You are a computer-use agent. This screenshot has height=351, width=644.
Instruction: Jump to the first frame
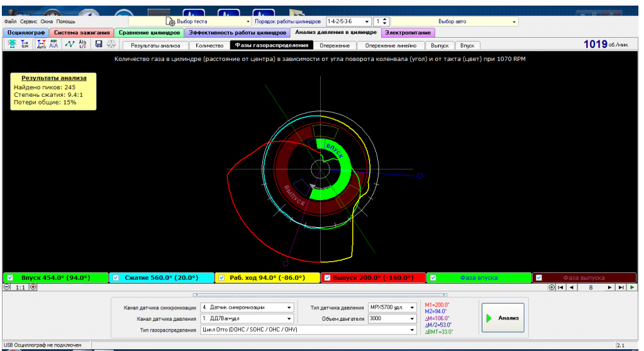560,287
